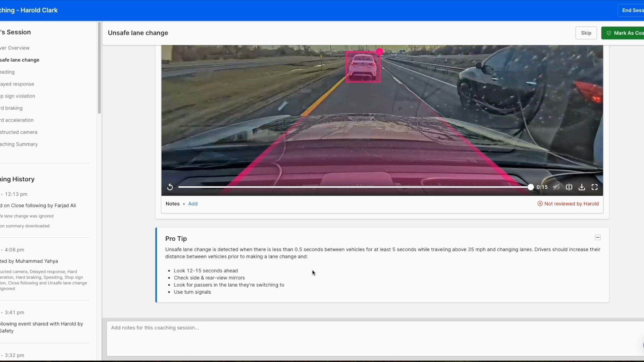The width and height of the screenshot is (644, 362).
Task: Restart the video playback
Action: (170, 187)
